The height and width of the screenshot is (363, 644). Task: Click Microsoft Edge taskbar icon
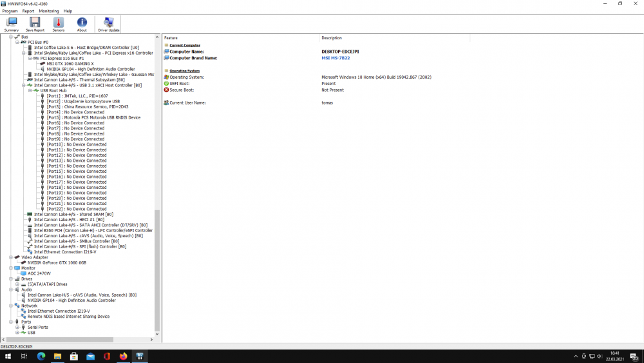[x=41, y=356]
